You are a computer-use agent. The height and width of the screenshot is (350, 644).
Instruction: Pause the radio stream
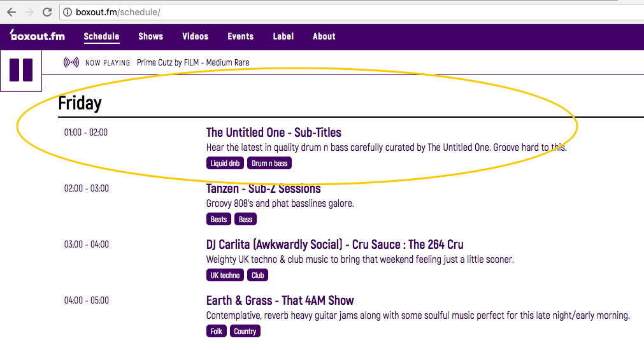[21, 70]
